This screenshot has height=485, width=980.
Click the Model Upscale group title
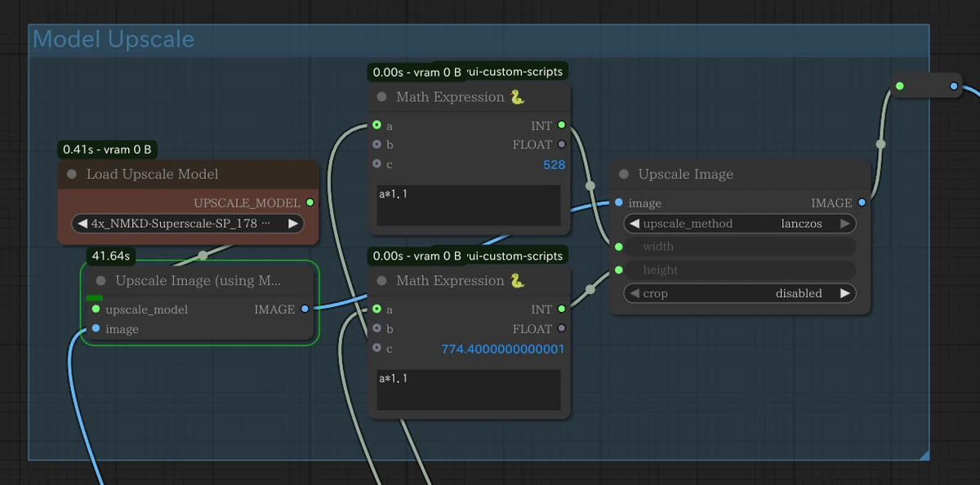tap(114, 39)
